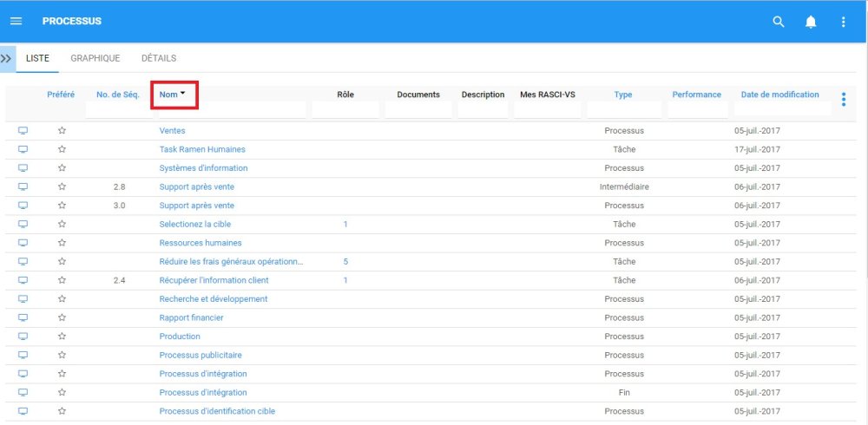This screenshot has height=425, width=868.
Task: Click the 17-juil.-2017 date cell
Action: click(757, 149)
